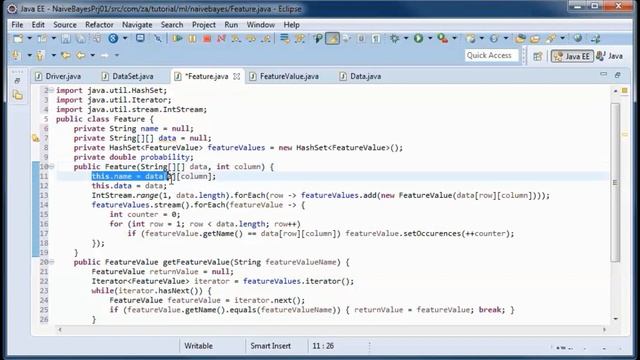Switch to the Driver.java tab
Viewport: 640px width, 360px height.
58,76
